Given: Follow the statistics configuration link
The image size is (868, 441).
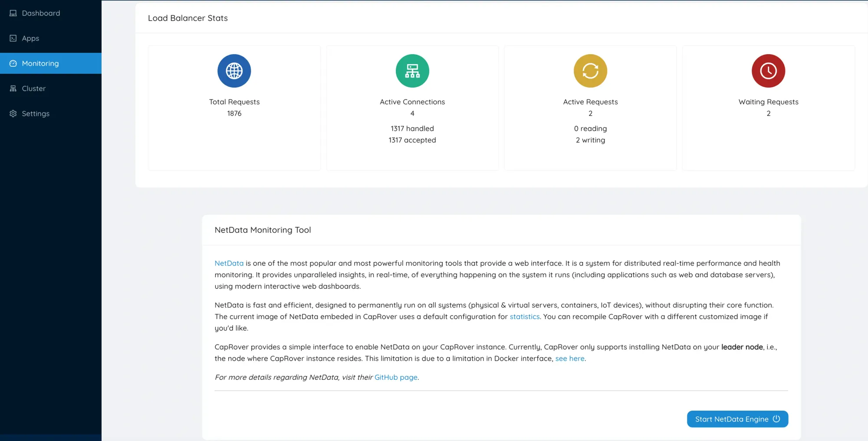Looking at the screenshot, I should tap(524, 317).
